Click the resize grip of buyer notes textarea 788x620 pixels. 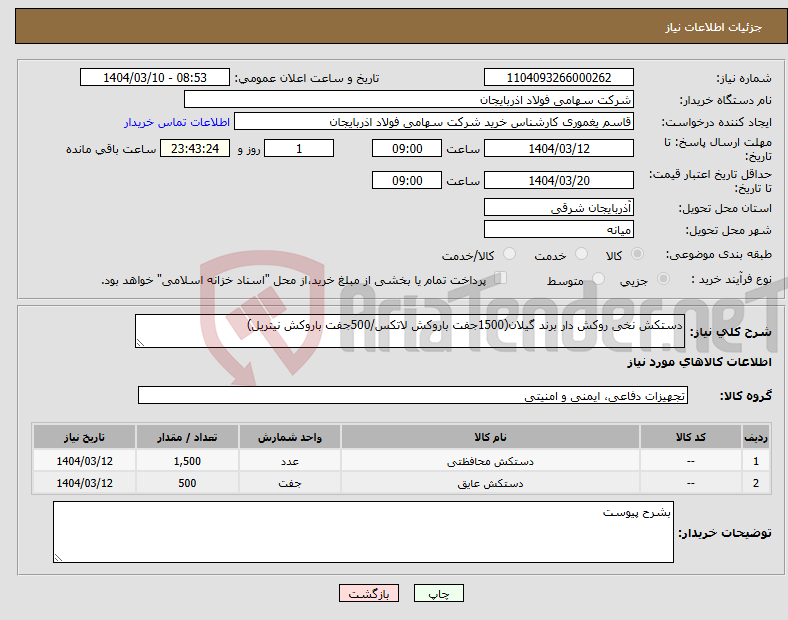(x=58, y=558)
